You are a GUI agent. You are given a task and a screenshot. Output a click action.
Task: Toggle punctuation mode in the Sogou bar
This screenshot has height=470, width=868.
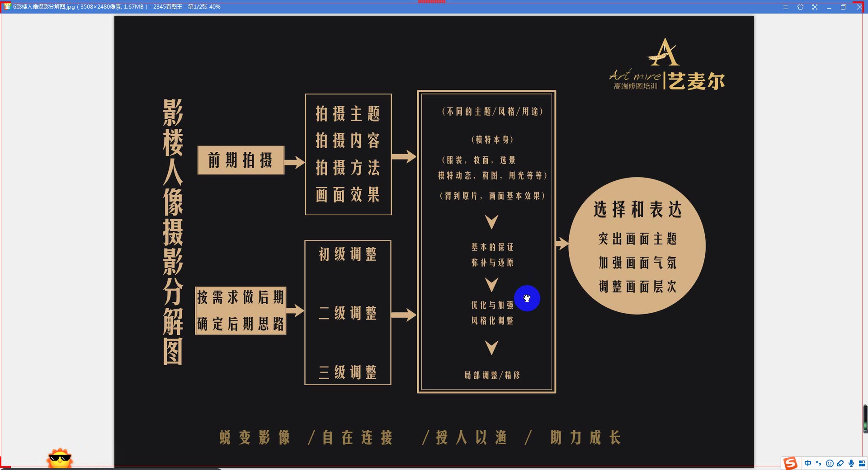818,463
